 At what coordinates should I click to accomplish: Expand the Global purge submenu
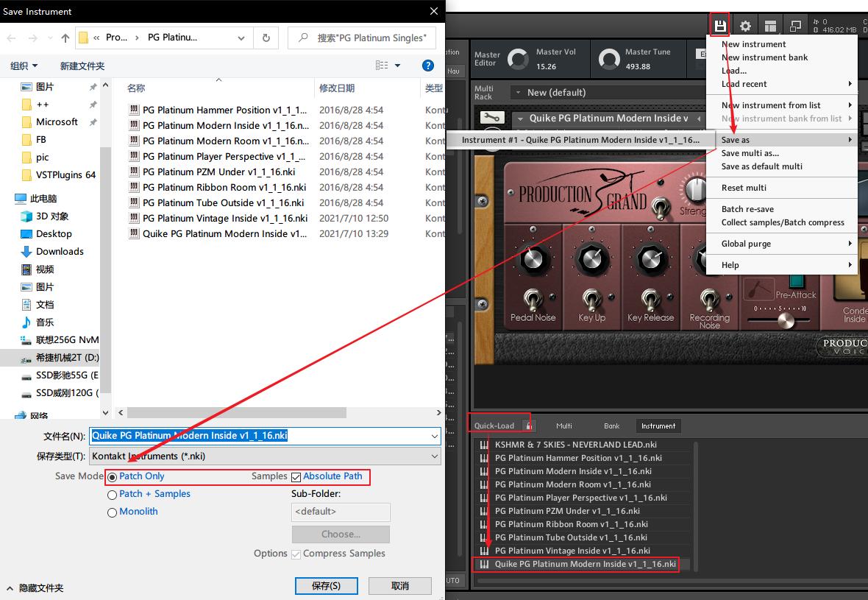point(782,243)
